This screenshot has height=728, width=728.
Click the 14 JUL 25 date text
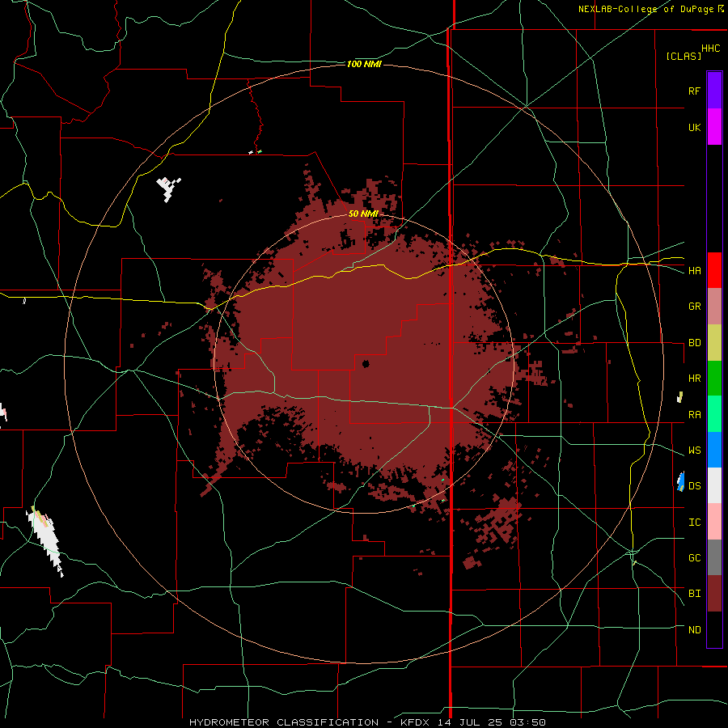470,722
